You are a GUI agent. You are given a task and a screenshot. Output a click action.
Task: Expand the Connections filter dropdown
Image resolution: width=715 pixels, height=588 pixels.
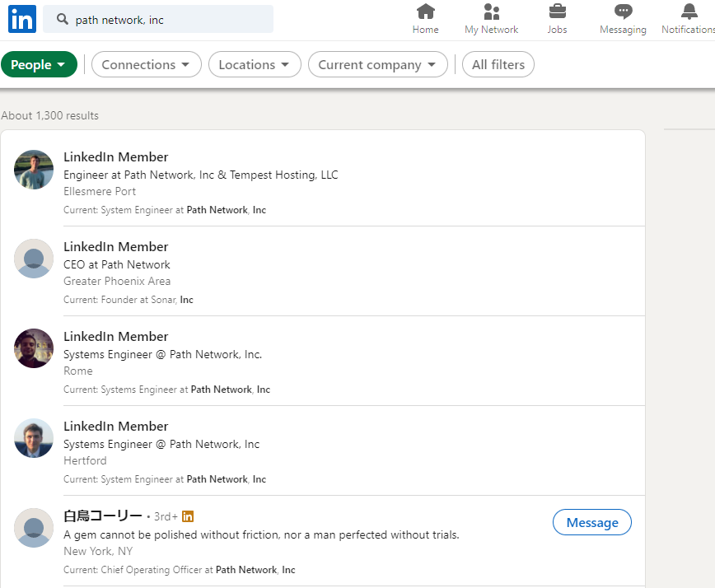pyautogui.click(x=146, y=64)
